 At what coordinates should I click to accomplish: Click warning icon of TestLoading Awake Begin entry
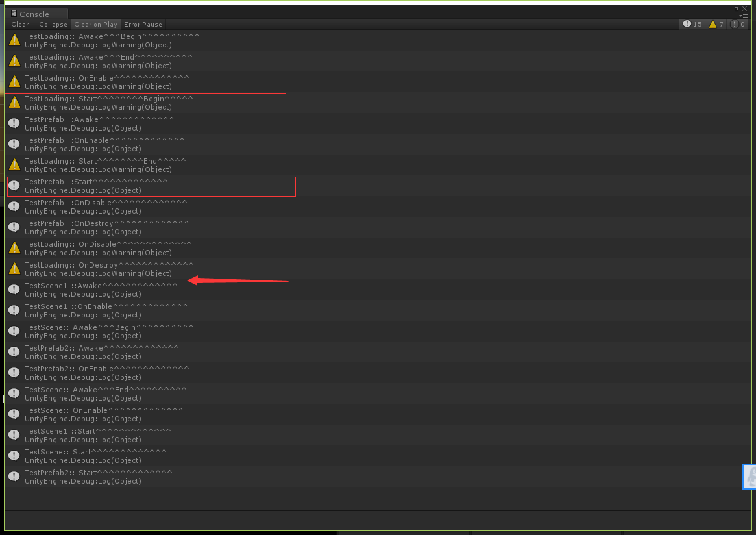(x=14, y=40)
